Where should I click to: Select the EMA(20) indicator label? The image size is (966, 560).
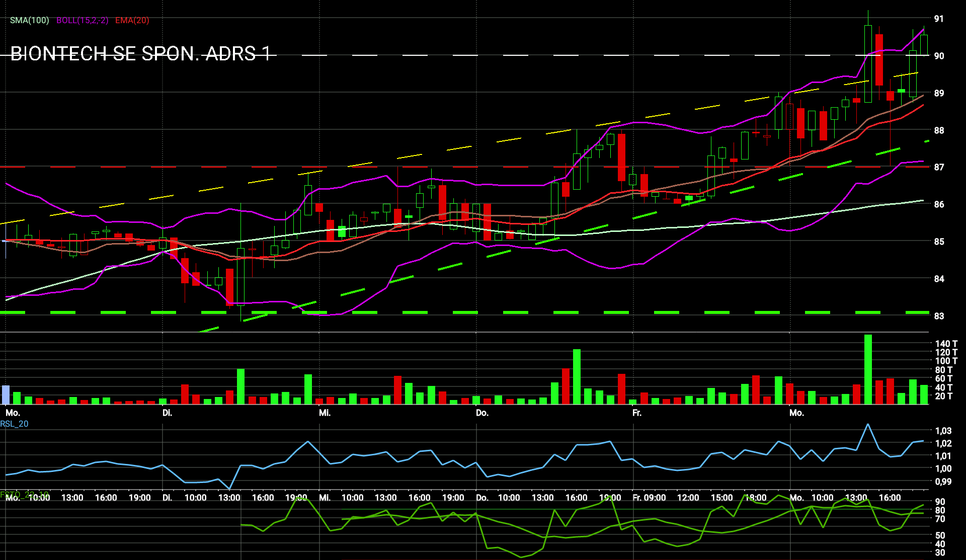(132, 21)
